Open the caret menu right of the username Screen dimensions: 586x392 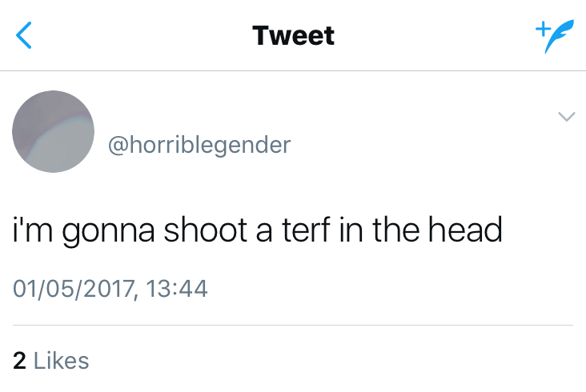pos(566,118)
